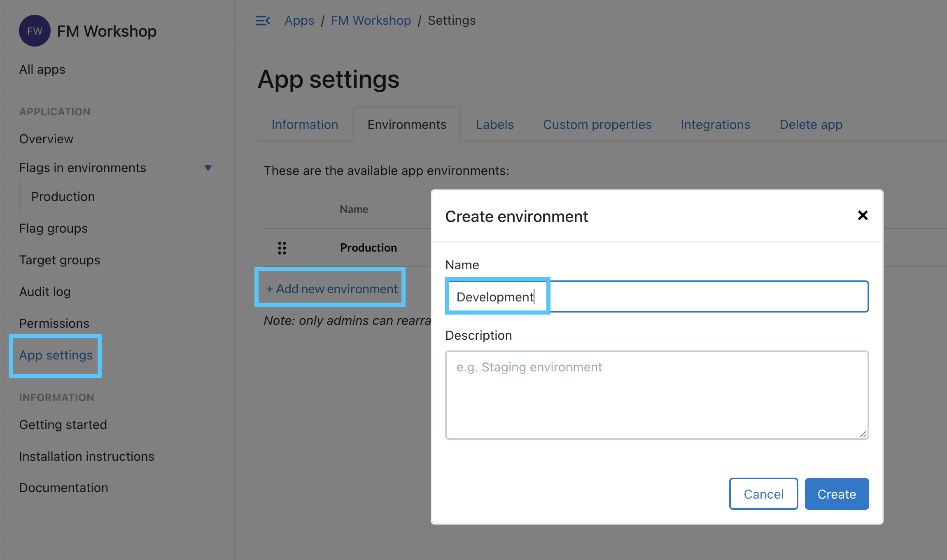Screen dimensions: 947x560
Task: Navigate to Delete app tab
Action: pyautogui.click(x=811, y=124)
